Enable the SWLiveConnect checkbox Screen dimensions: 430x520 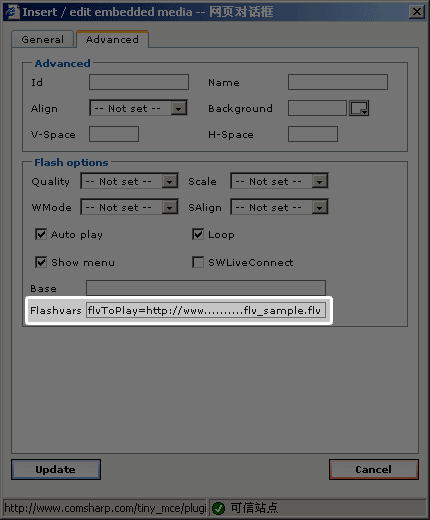click(x=198, y=262)
